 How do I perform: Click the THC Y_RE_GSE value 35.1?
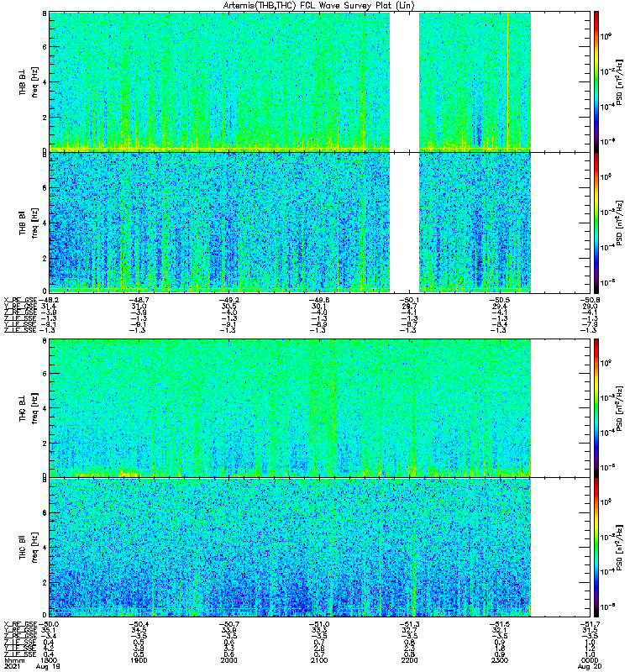coord(49,631)
